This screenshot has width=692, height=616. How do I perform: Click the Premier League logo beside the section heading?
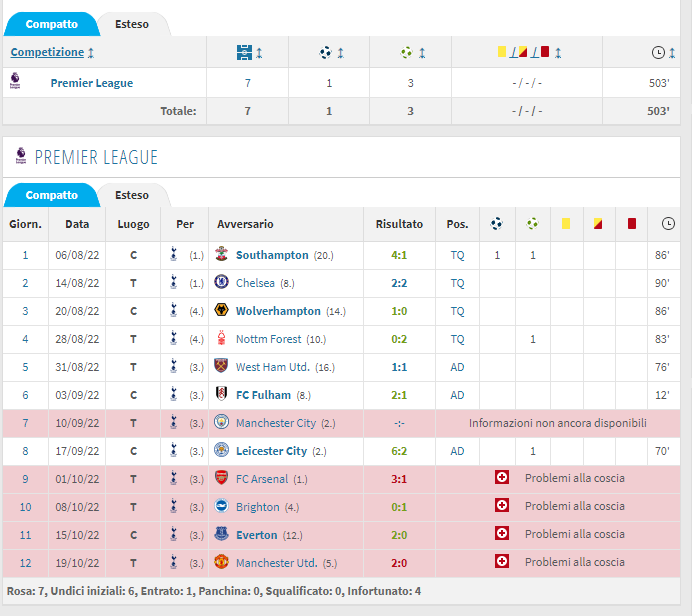pos(21,156)
